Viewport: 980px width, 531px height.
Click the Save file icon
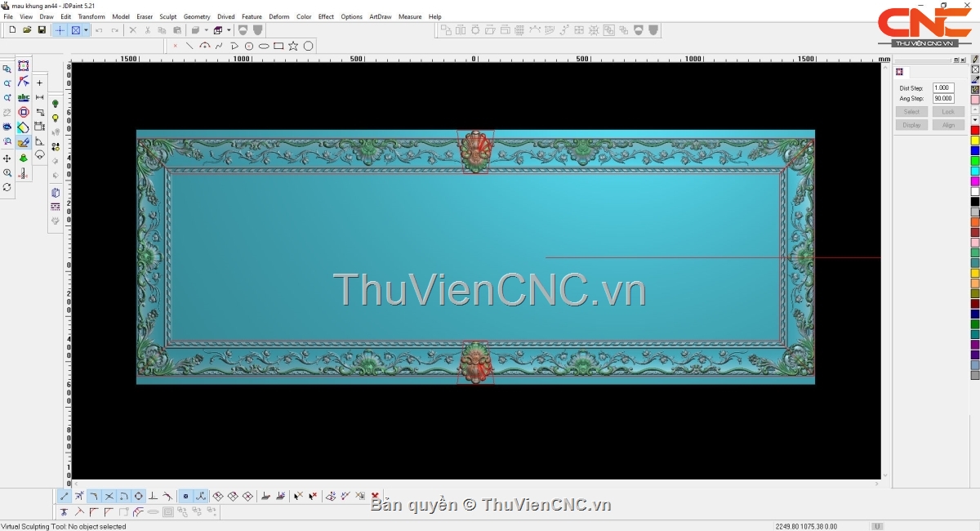pyautogui.click(x=42, y=30)
